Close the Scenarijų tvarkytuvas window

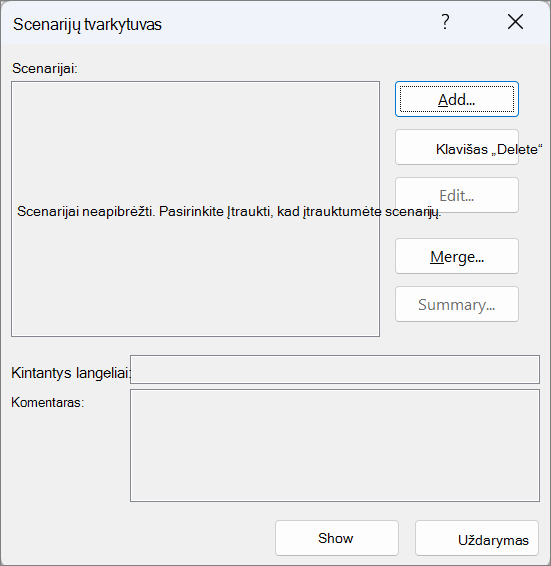pyautogui.click(x=515, y=22)
